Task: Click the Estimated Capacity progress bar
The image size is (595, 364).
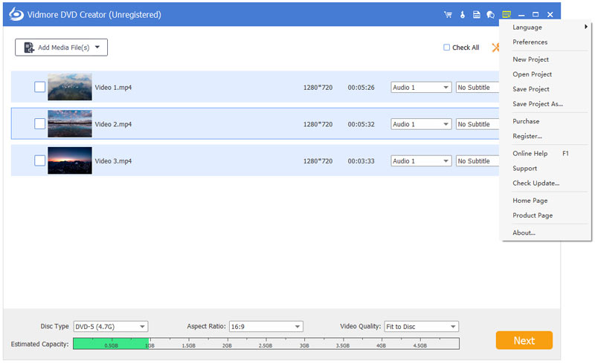Action: 266,344
